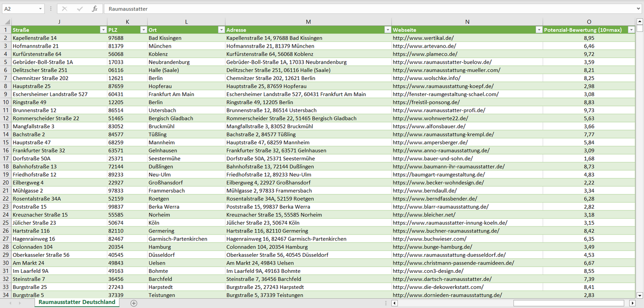This screenshot has height=308, width=644.
Task: Click the horizontal scrollbar right arrow
Action: tap(632, 303)
